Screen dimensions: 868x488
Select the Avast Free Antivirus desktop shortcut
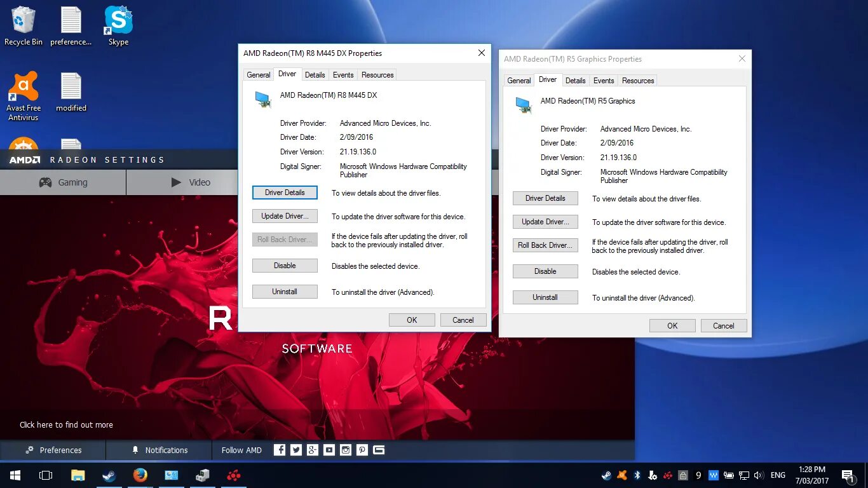pos(24,97)
